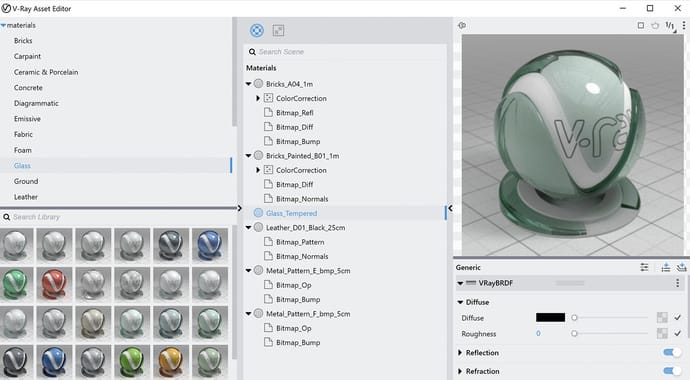Viewport: 690px width, 380px height.
Task: Open the material parameters sliders icon
Action: click(644, 267)
